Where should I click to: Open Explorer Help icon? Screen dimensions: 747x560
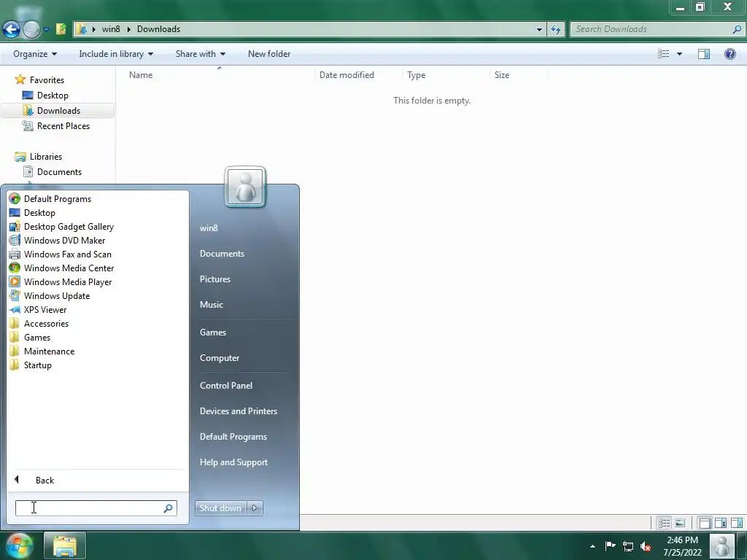729,54
